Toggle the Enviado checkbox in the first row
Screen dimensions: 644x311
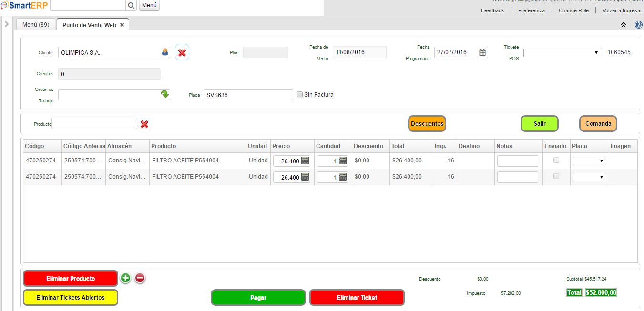(x=556, y=161)
